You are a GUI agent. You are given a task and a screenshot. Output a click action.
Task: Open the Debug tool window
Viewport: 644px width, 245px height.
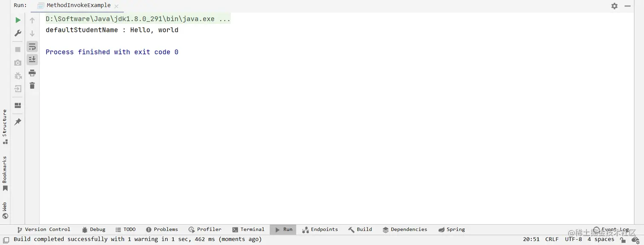pyautogui.click(x=93, y=230)
